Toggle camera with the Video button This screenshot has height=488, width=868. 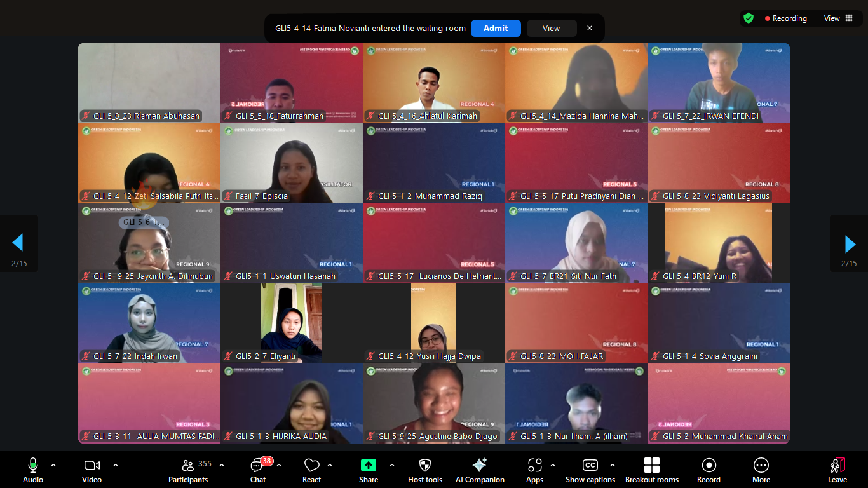coord(92,466)
